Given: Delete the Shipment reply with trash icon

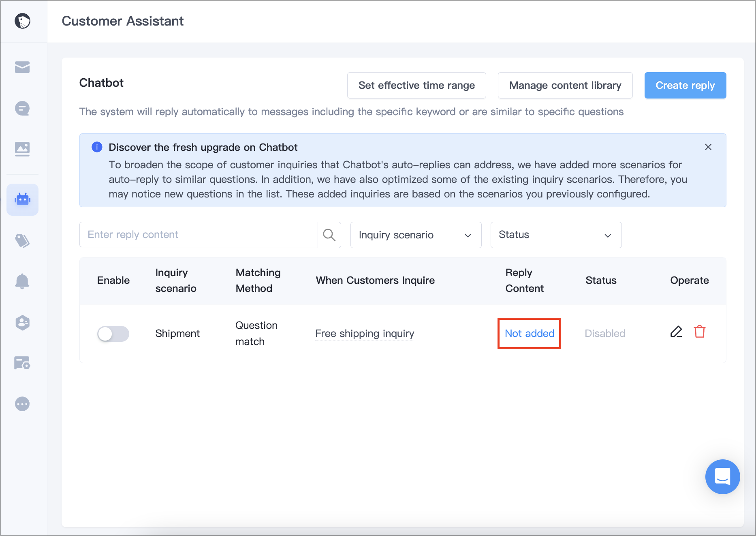Looking at the screenshot, I should [x=700, y=332].
